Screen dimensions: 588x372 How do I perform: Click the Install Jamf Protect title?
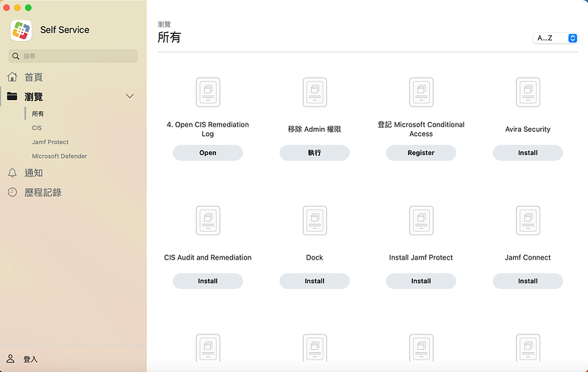click(x=421, y=257)
